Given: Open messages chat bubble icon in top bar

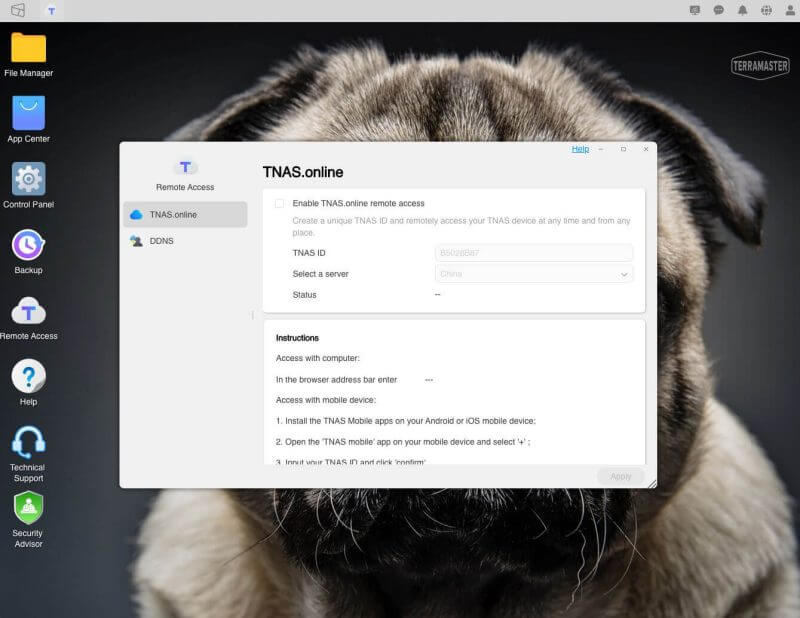Looking at the screenshot, I should (x=718, y=10).
